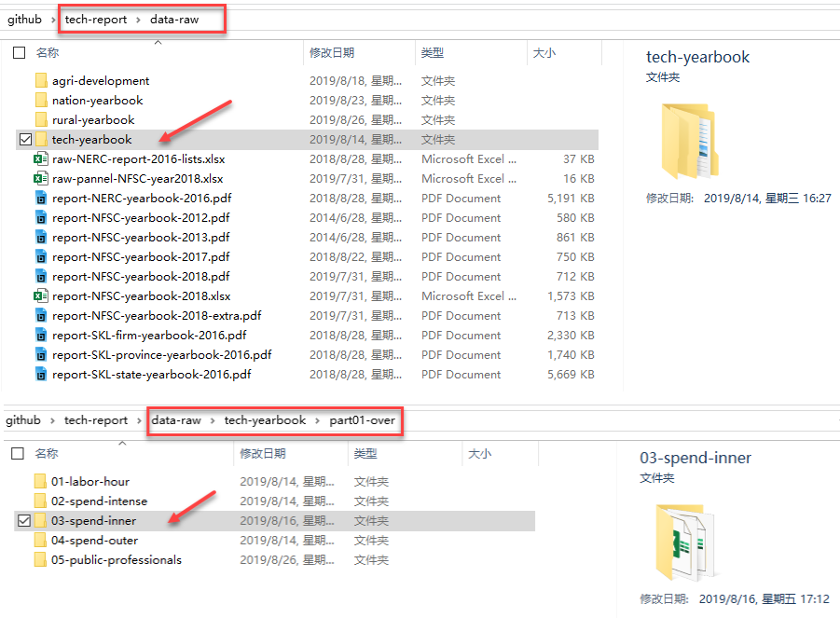Sort top list by 修改日期 column

coord(332,53)
